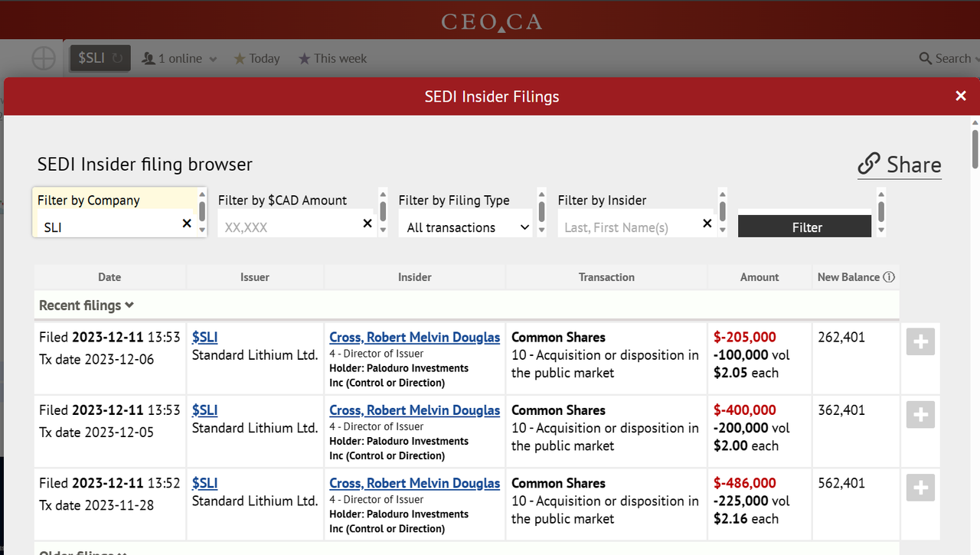The image size is (980, 555).
Task: Click the Filter button
Action: pyautogui.click(x=805, y=227)
